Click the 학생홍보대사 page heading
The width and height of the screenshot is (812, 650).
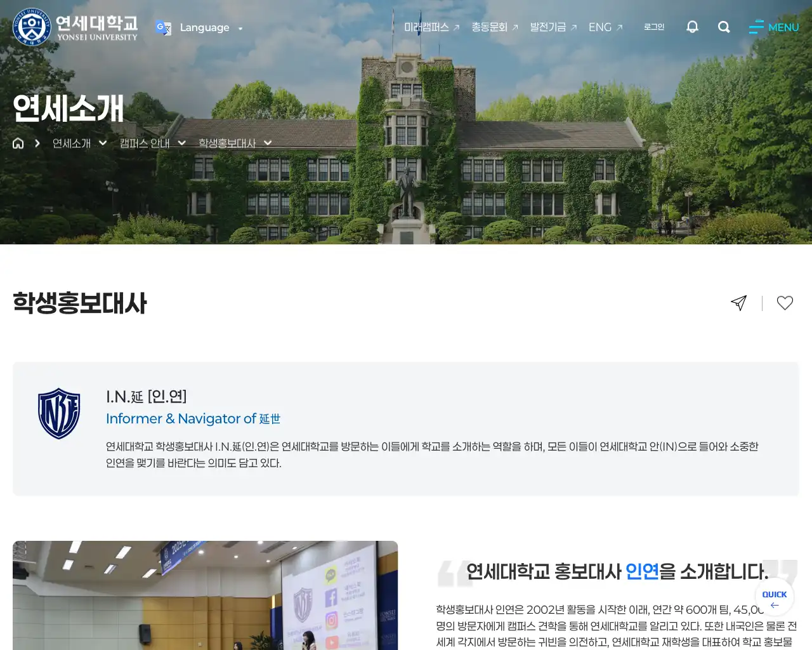tap(80, 303)
